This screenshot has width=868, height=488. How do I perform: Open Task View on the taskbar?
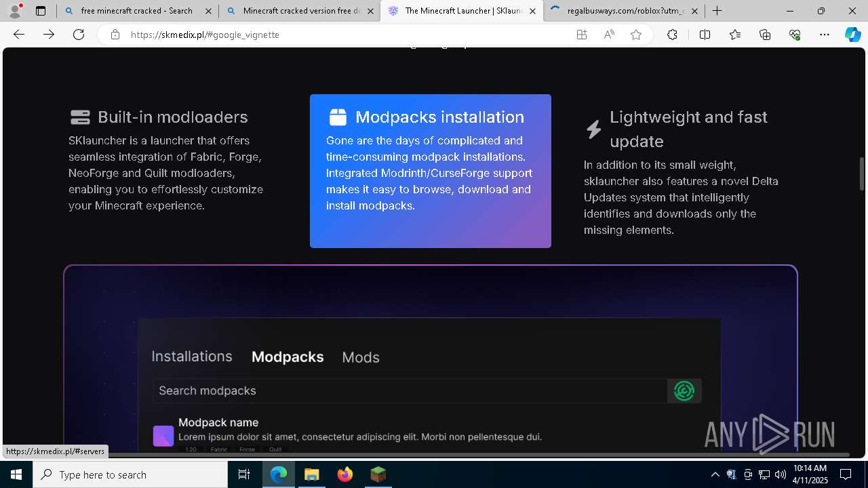tap(245, 474)
